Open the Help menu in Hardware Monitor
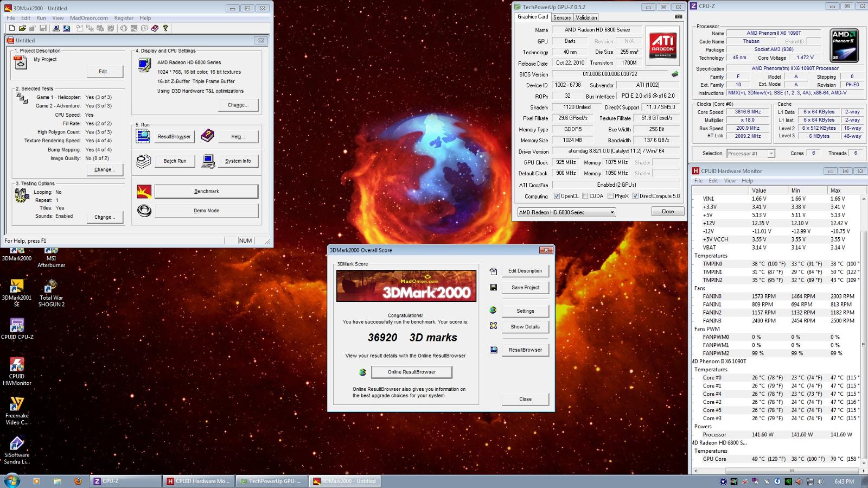 tap(748, 181)
